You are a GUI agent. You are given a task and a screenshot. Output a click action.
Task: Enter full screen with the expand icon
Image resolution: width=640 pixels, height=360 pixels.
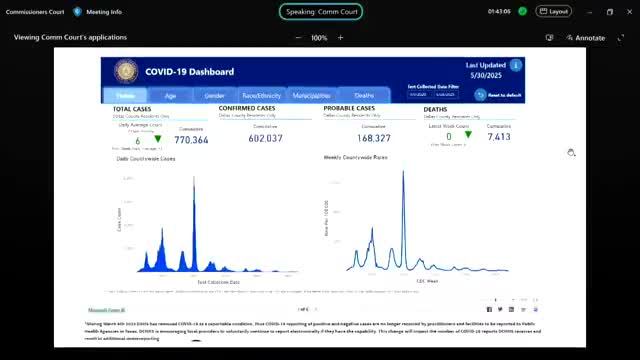pyautogui.click(x=621, y=38)
